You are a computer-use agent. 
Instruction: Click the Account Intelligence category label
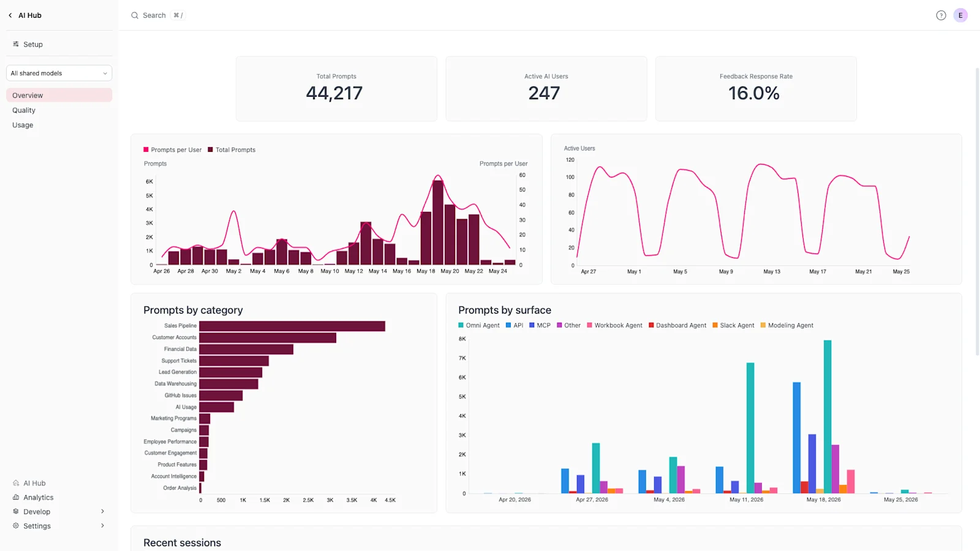pyautogui.click(x=174, y=476)
